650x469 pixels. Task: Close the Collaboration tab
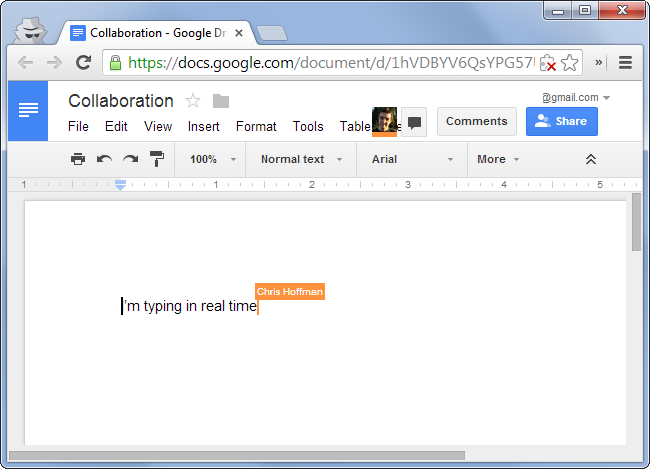[x=239, y=33]
